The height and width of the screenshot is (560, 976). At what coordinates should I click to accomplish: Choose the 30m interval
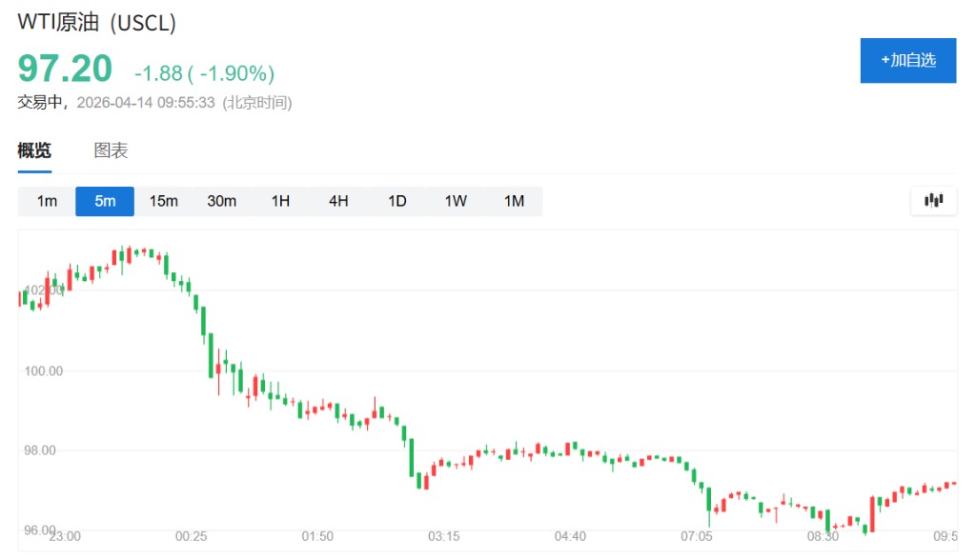pyautogui.click(x=221, y=201)
